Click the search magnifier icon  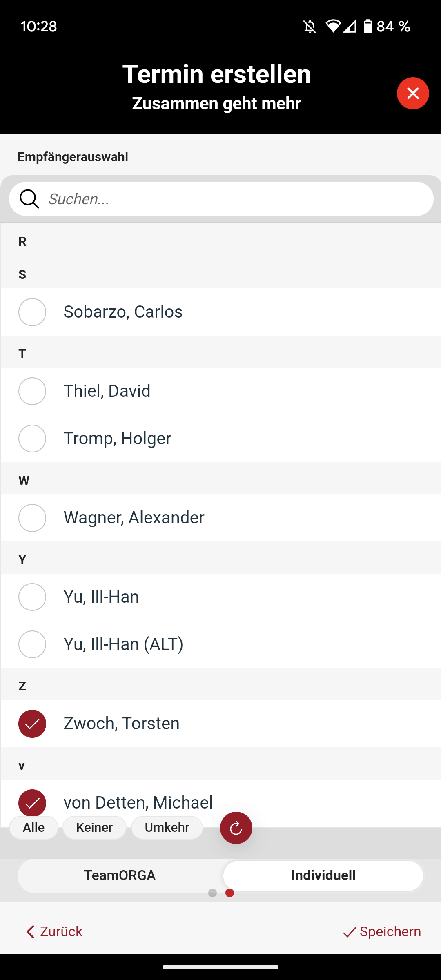pyautogui.click(x=29, y=199)
